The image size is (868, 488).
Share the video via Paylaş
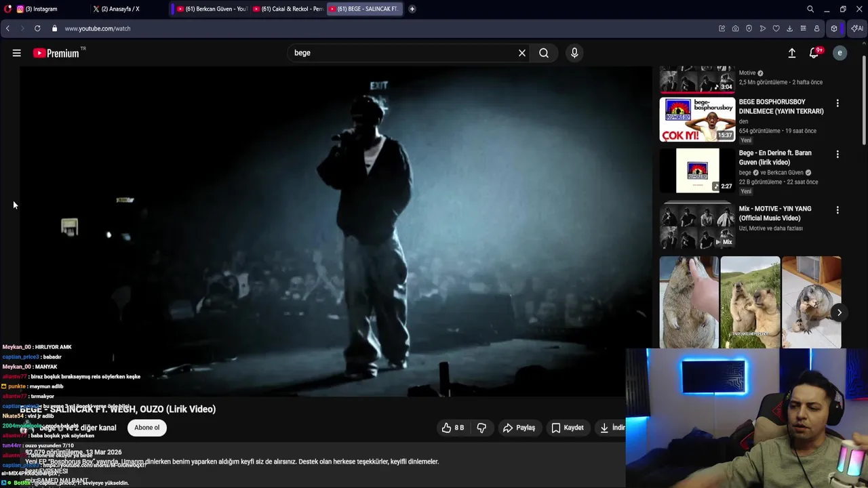(x=519, y=428)
